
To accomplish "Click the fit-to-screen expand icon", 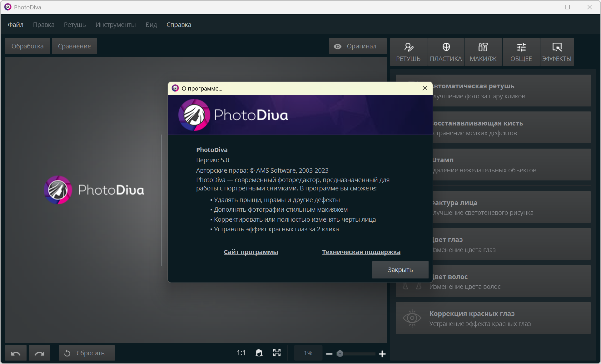I will coord(277,353).
